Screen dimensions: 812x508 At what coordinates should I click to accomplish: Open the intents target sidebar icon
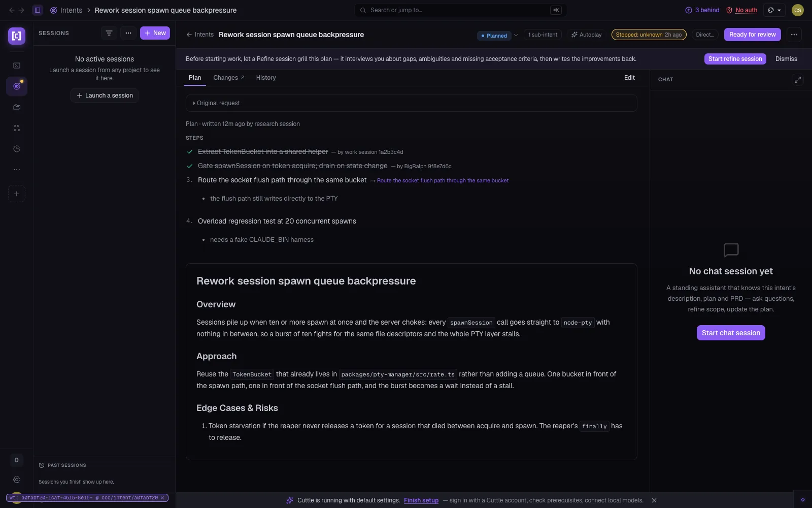[17, 86]
